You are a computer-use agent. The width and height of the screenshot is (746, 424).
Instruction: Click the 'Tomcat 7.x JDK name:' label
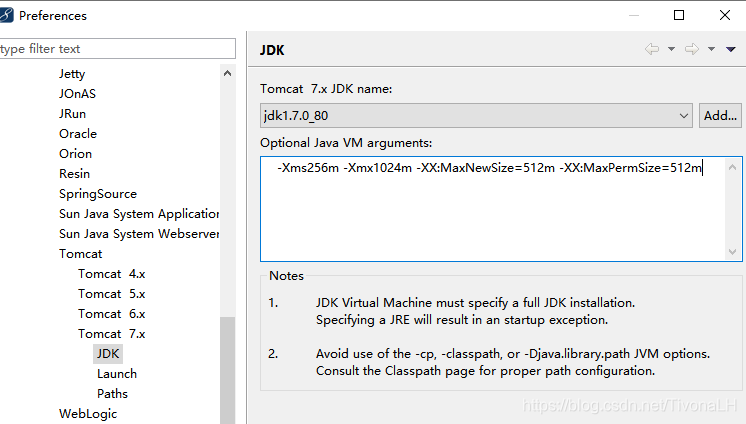(x=326, y=89)
